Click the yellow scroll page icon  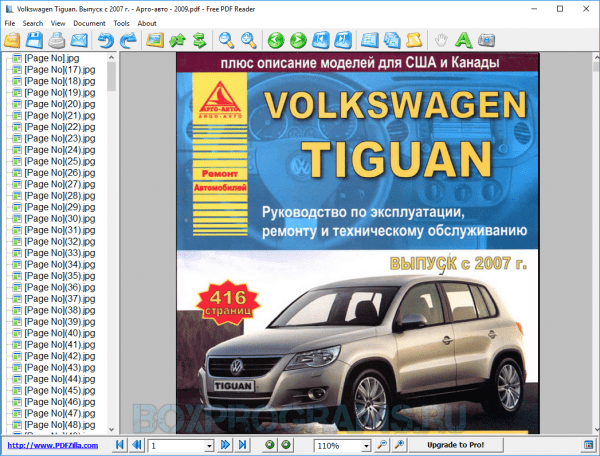[414, 40]
